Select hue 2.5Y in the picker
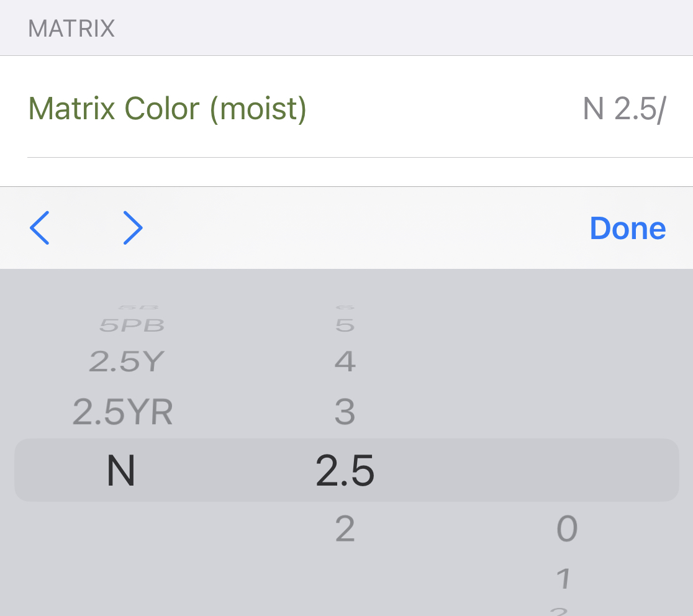Viewport: 693px width, 616px height. 126,361
